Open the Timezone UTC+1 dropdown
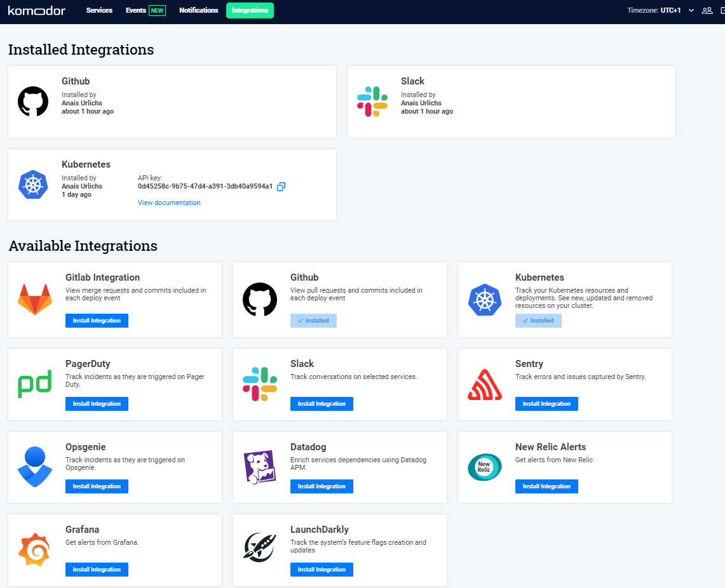 (660, 10)
